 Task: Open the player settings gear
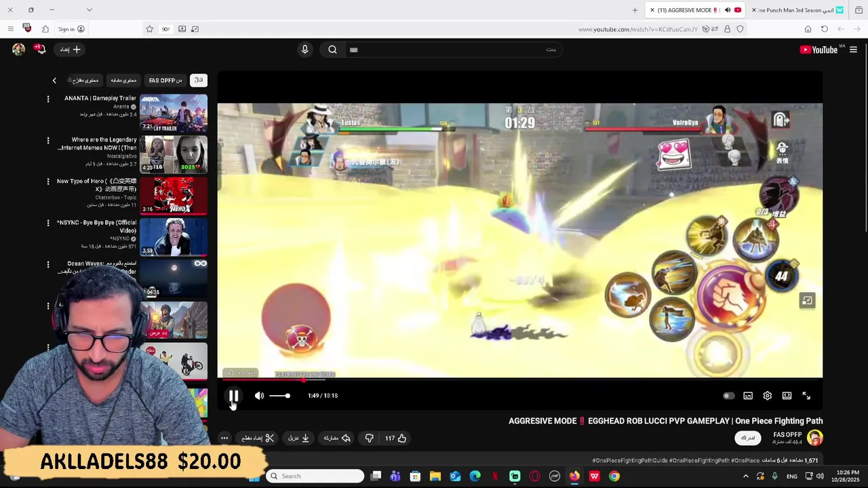(x=768, y=396)
